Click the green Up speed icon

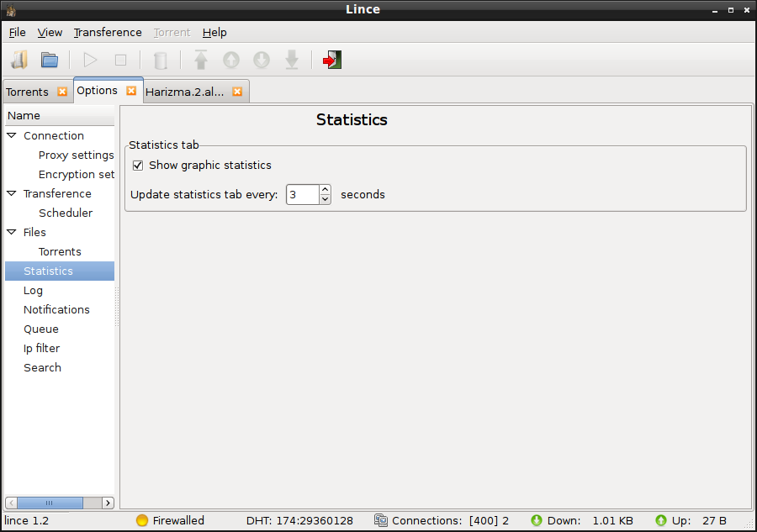coord(661,520)
